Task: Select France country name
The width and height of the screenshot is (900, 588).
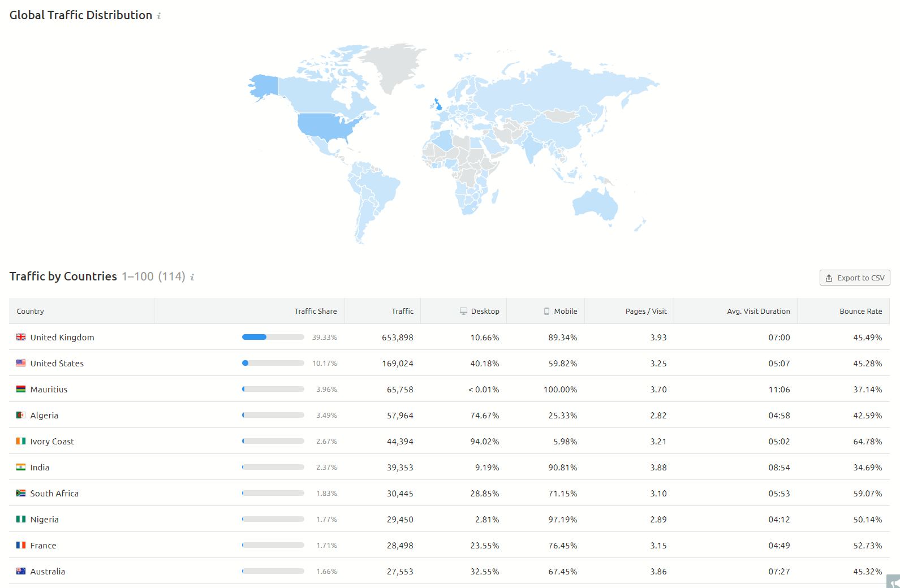Action: pyautogui.click(x=43, y=546)
